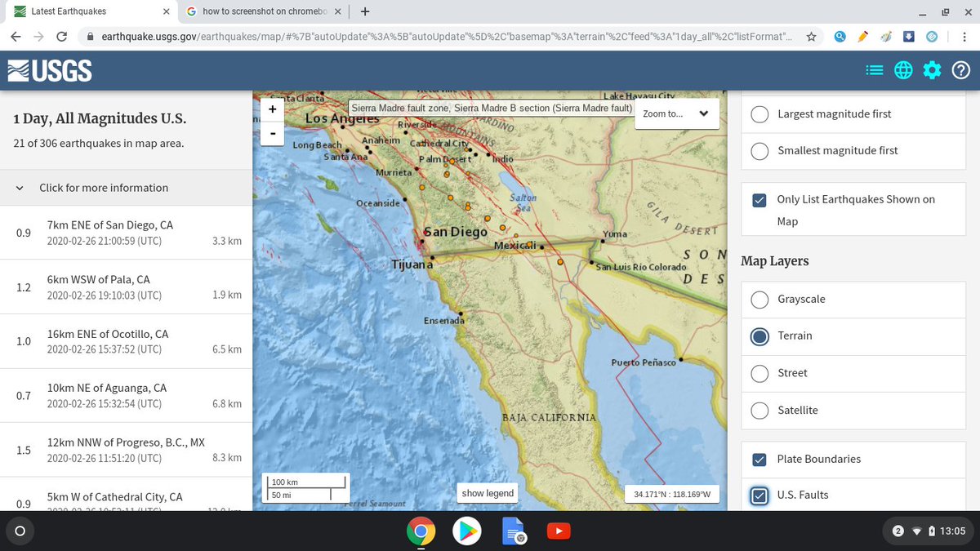Open the Chromebook launcher circle

coord(20,531)
